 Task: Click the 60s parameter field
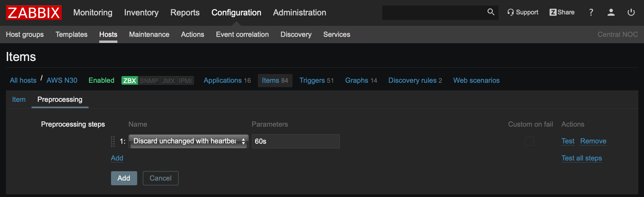tap(296, 141)
